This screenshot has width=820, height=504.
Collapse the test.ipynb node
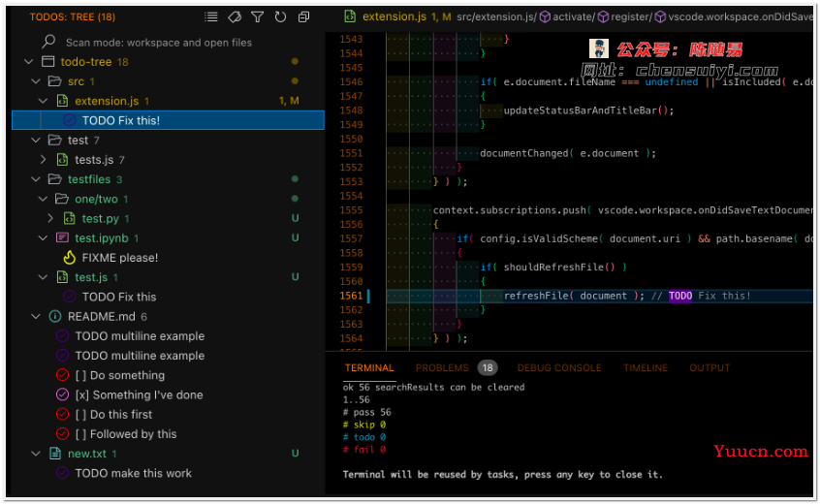43,237
